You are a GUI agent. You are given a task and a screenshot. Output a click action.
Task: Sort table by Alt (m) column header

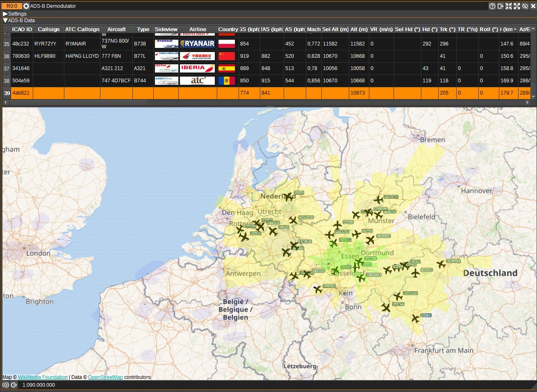point(359,29)
